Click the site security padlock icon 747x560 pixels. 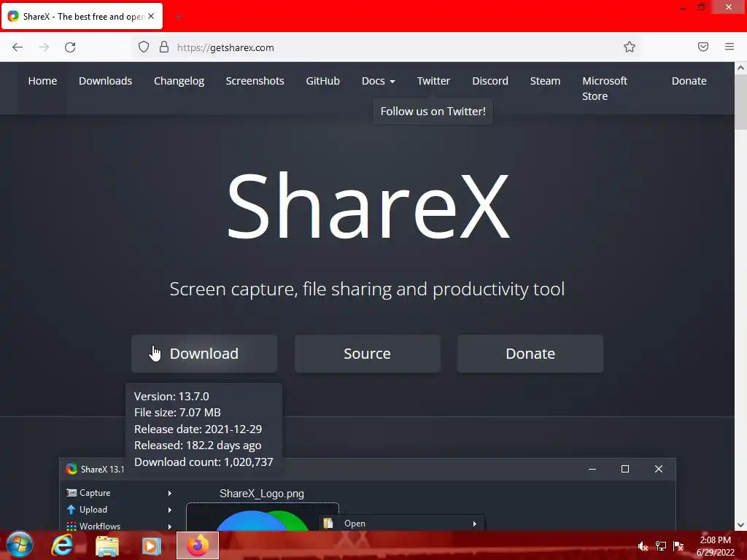[164, 47]
